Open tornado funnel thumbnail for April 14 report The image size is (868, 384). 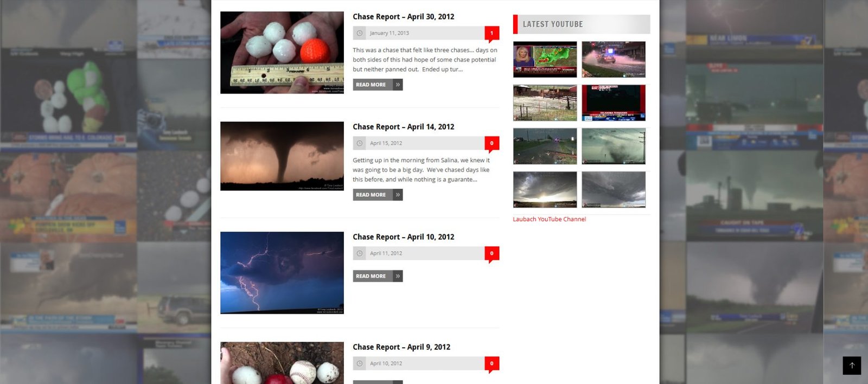[282, 156]
